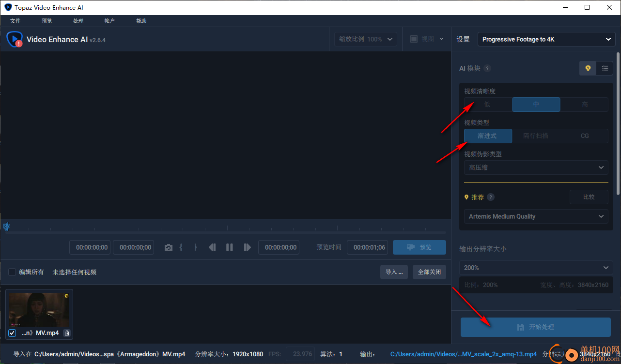621x364 pixels.
Task: Click the 比例: 200% text
Action: pos(481,285)
